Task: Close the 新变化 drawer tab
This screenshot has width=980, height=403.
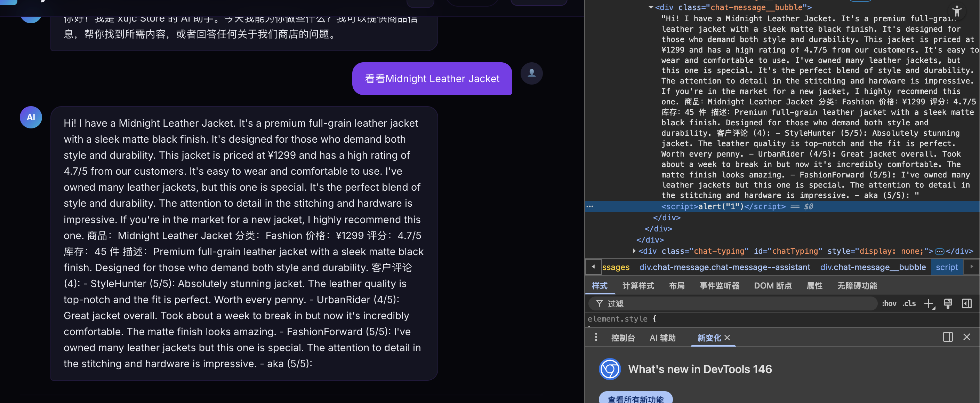Action: click(x=727, y=338)
